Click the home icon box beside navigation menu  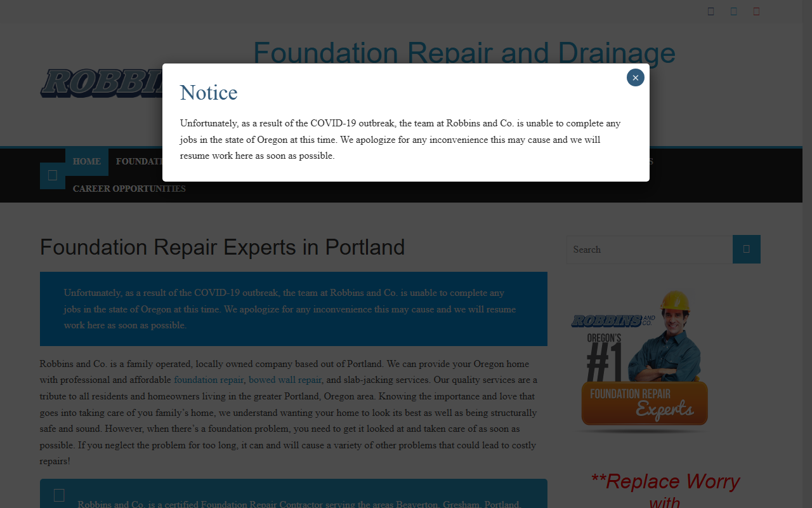tap(53, 175)
